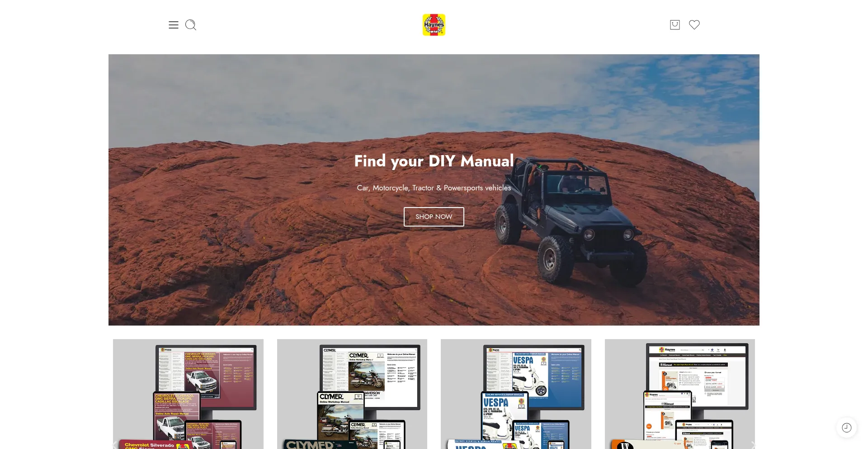Go to the Haynes logo home link
This screenshot has width=868, height=449.
click(434, 25)
